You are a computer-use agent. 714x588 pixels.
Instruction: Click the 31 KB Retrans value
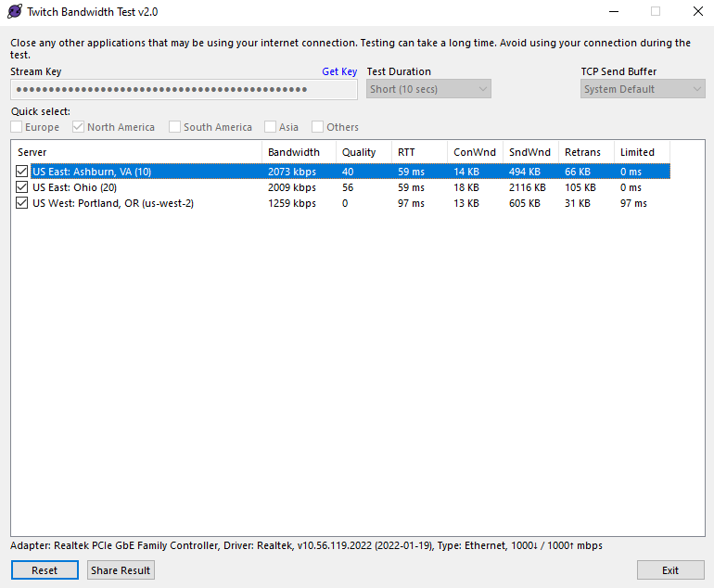point(578,204)
